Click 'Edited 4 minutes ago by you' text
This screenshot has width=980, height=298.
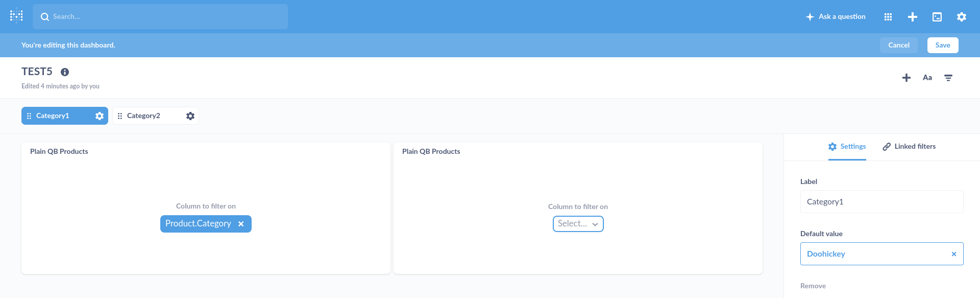[x=60, y=86]
